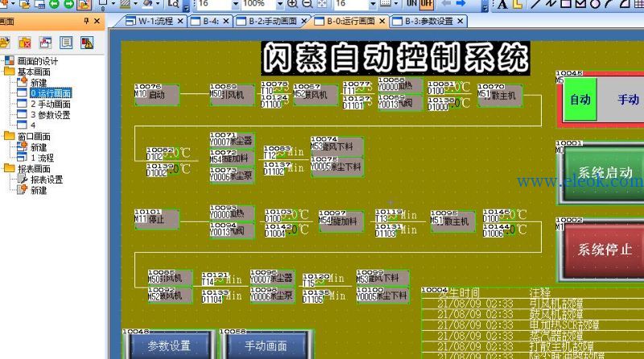
Task: Select the M10 自动 lamp object on canvas
Action: pyautogui.click(x=156, y=95)
